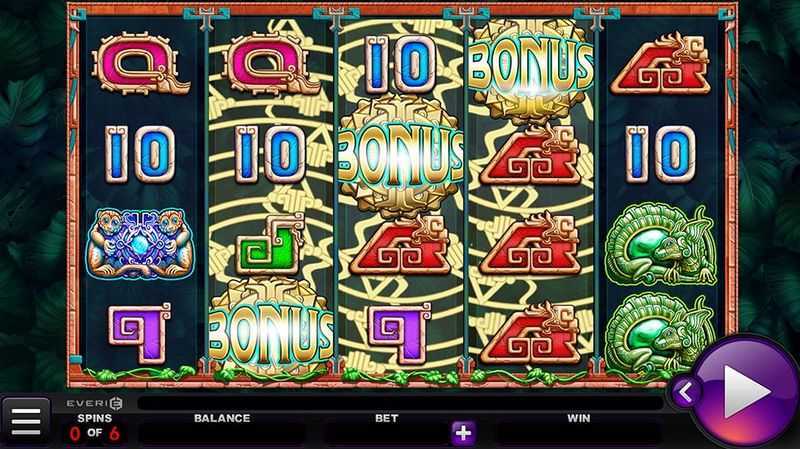Select the blue 10 symbol on reel five

[x=661, y=154]
